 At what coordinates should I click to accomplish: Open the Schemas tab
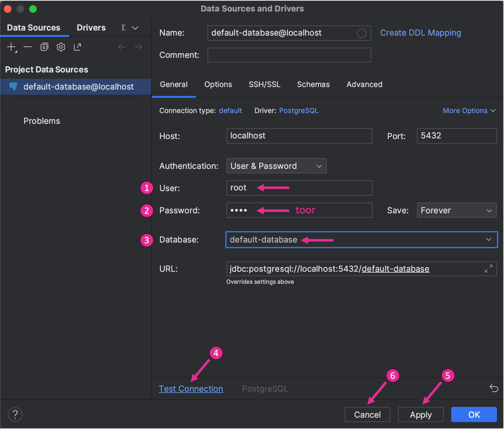coord(313,84)
